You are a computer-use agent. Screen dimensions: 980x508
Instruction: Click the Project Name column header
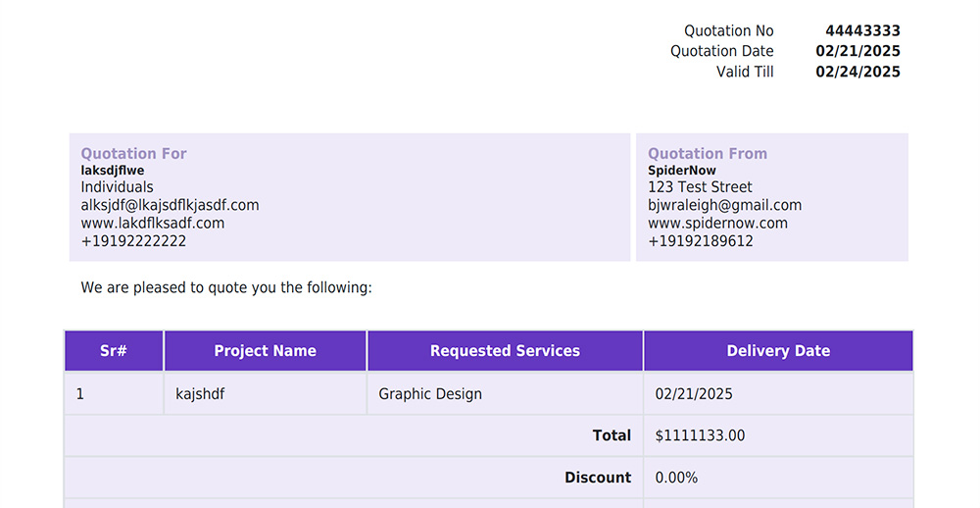click(x=265, y=351)
